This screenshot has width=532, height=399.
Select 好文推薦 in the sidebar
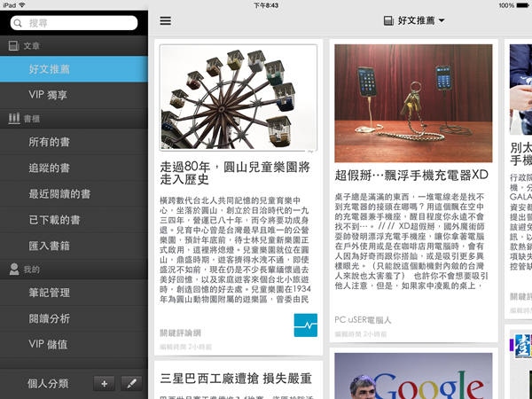(x=74, y=69)
